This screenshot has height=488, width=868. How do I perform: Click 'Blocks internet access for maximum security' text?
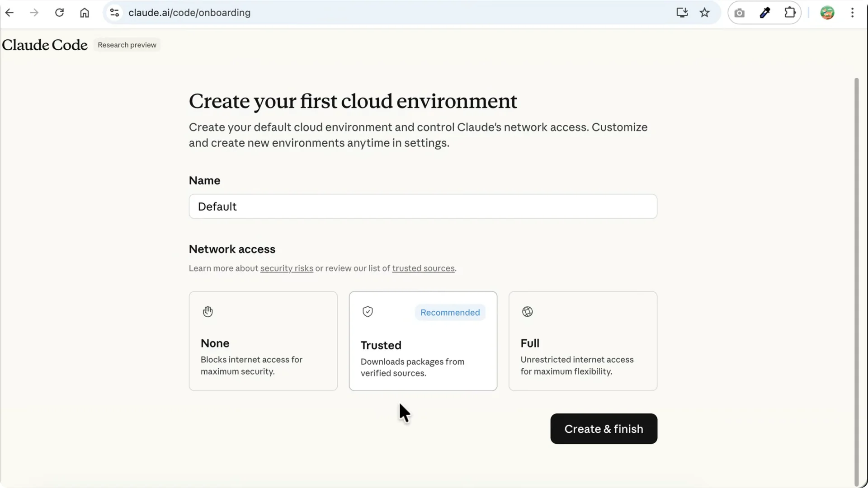click(251, 366)
